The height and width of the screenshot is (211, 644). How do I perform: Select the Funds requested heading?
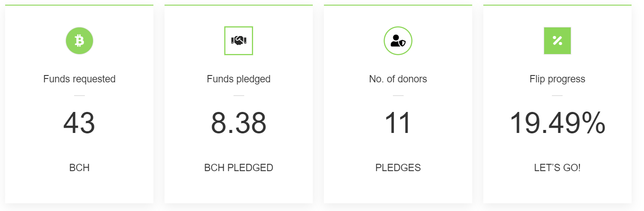pyautogui.click(x=79, y=79)
